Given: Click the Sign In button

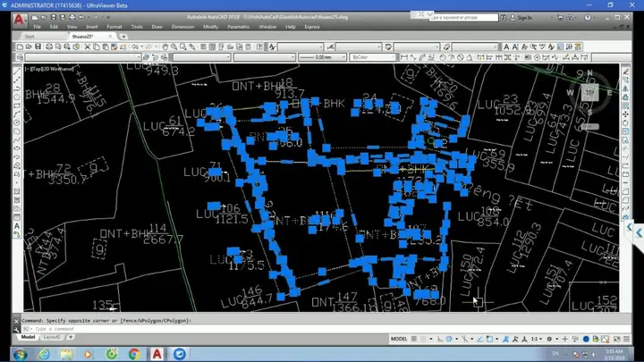Looking at the screenshot, I should (524, 18).
